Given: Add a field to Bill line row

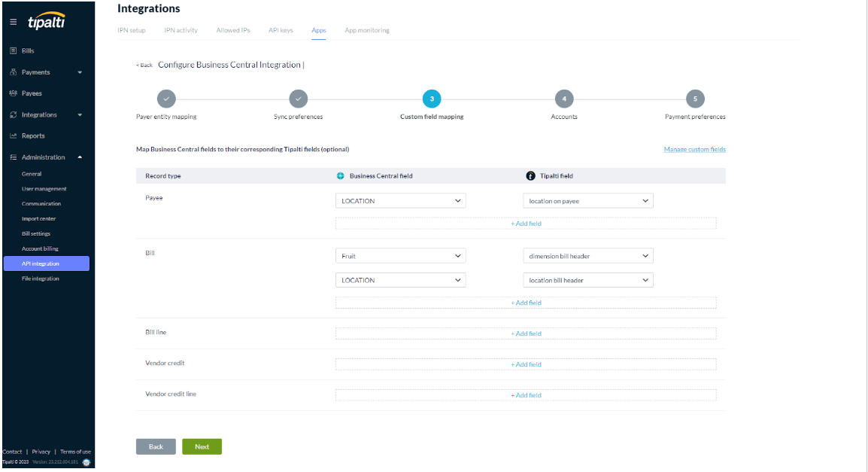Looking at the screenshot, I should tap(526, 333).
